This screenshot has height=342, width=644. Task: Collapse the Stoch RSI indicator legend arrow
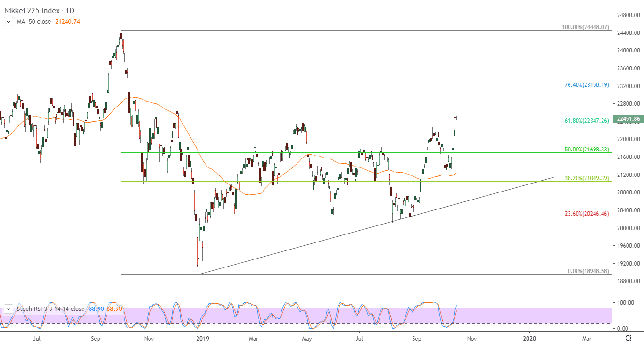(x=8, y=309)
